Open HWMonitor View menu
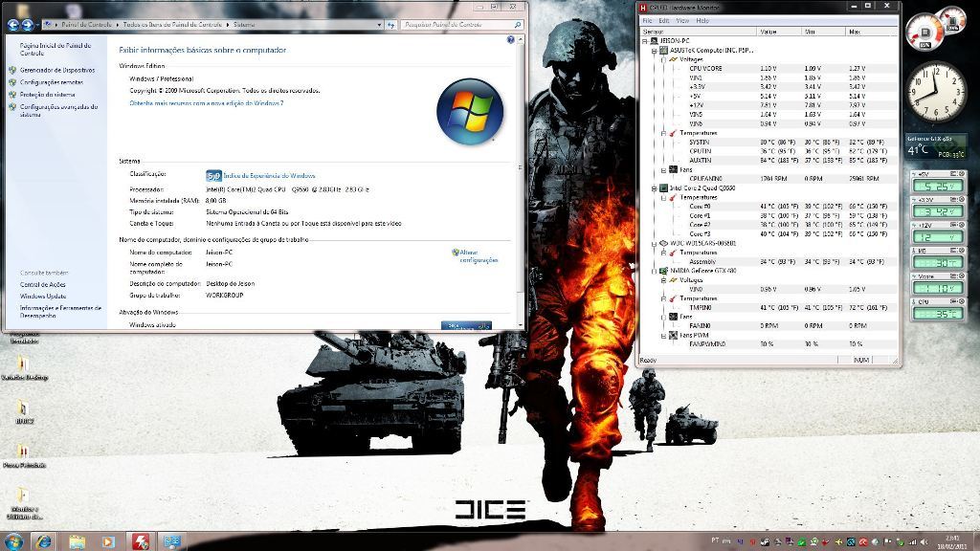The image size is (980, 551). click(x=682, y=21)
